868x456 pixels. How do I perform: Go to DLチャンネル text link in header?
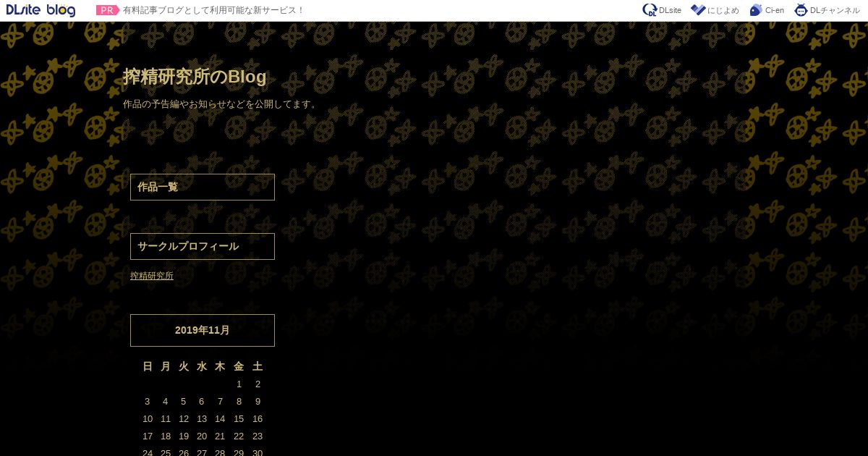(835, 10)
